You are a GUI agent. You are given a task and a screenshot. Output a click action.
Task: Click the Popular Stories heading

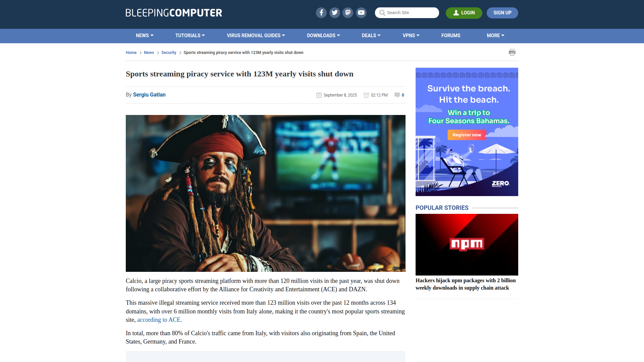pyautogui.click(x=442, y=208)
